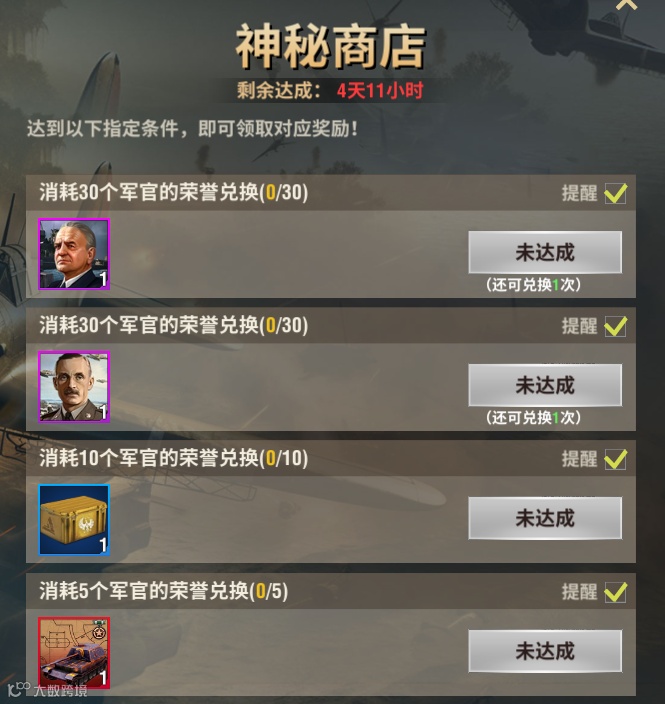
Task: Select the tank blueprint reward icon
Action: 74,653
